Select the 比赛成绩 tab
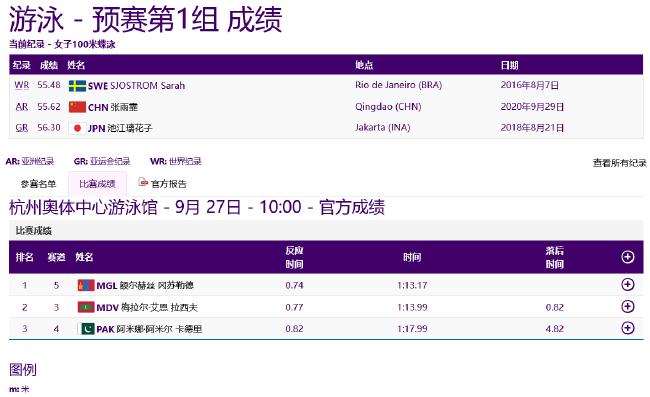 click(97, 184)
